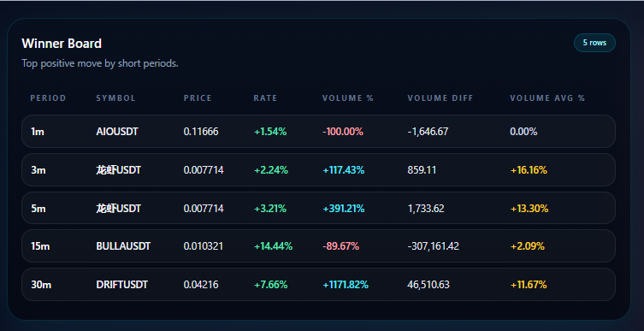Image resolution: width=644 pixels, height=331 pixels.
Task: Click volume avg +11.67%
Action: pos(529,285)
